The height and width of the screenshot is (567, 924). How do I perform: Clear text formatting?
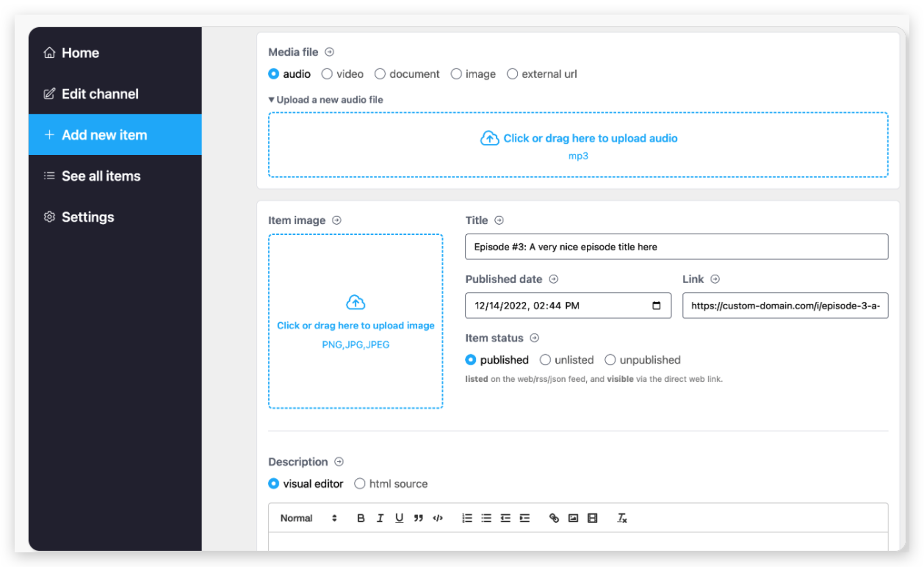[622, 518]
